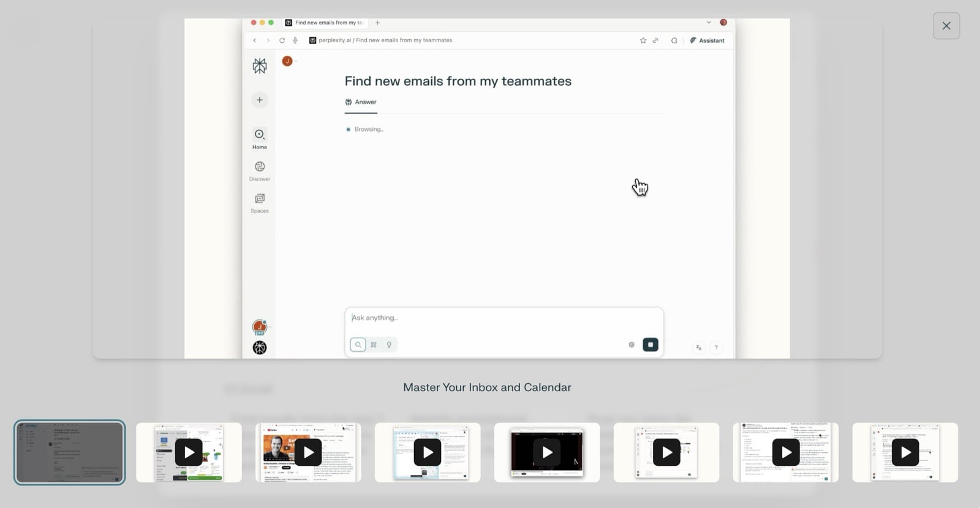This screenshot has height=508, width=980.
Task: Play the YouTube video thumbnail in the carousel
Action: click(x=308, y=452)
